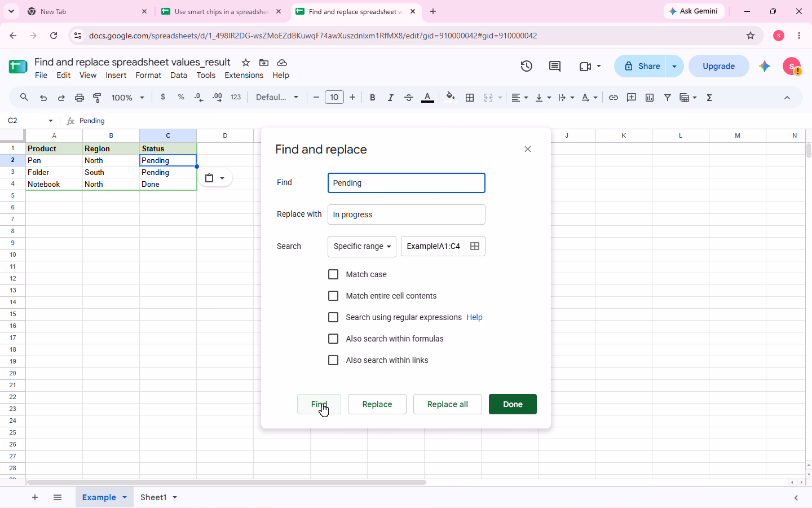Image resolution: width=812 pixels, height=508 pixels.
Task: Close the Find and replace dialog
Action: click(x=528, y=149)
